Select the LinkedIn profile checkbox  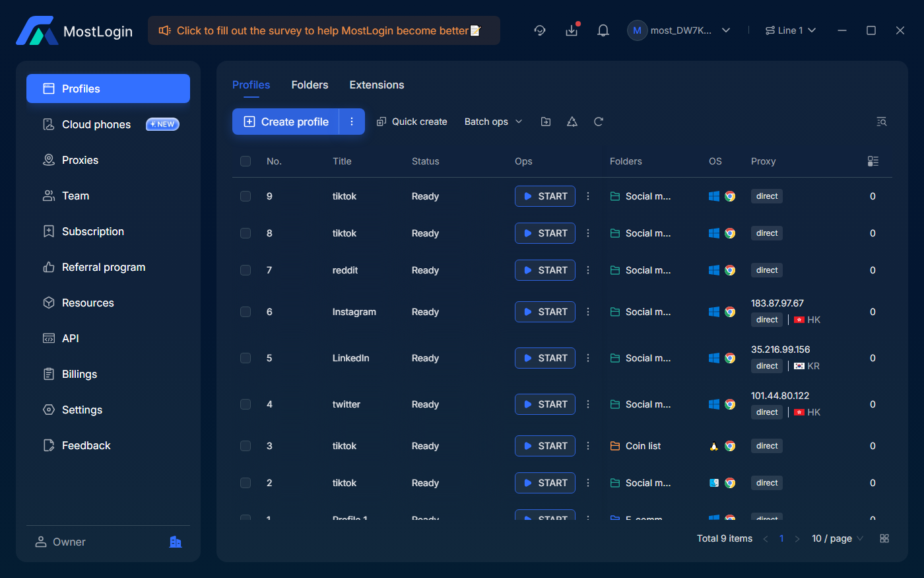[x=246, y=358]
